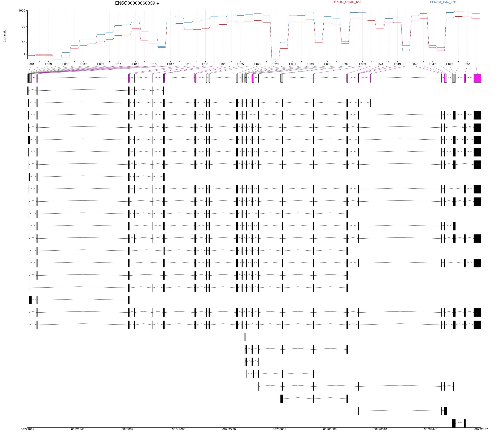The width and height of the screenshot is (504, 433).
Task: Click exon label E021
Action: [205, 64]
